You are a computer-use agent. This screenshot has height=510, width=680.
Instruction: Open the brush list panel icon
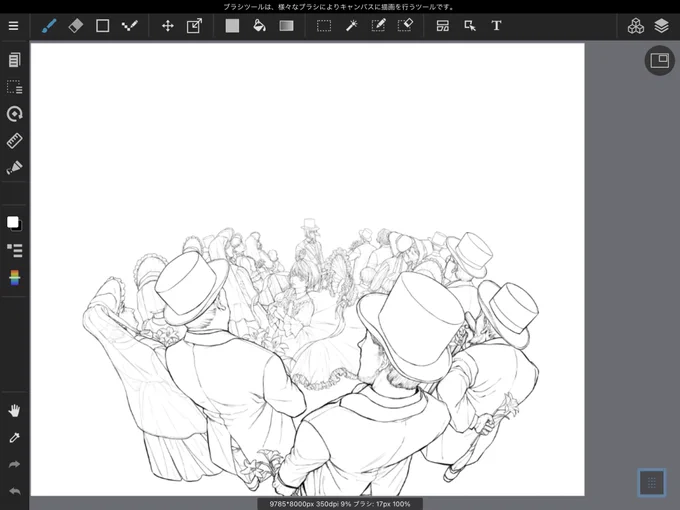pyautogui.click(x=14, y=250)
